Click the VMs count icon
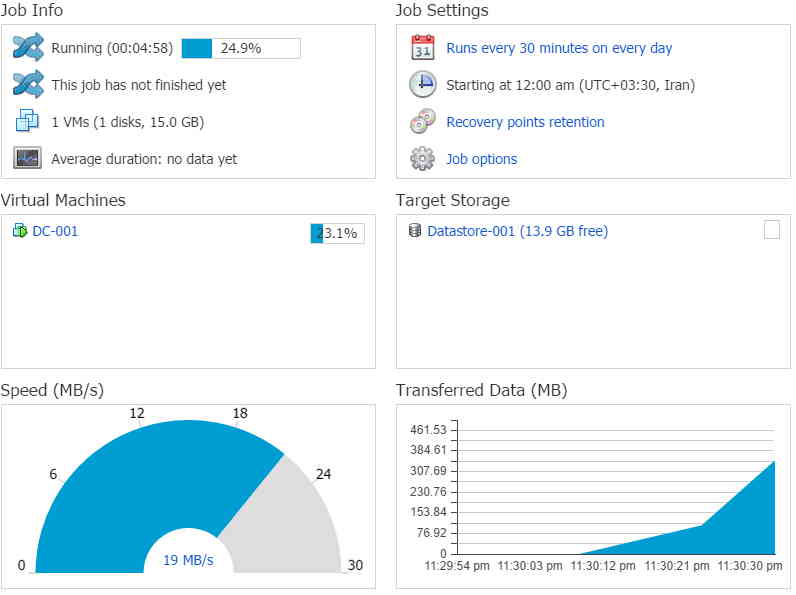This screenshot has height=595, width=796. tap(27, 121)
